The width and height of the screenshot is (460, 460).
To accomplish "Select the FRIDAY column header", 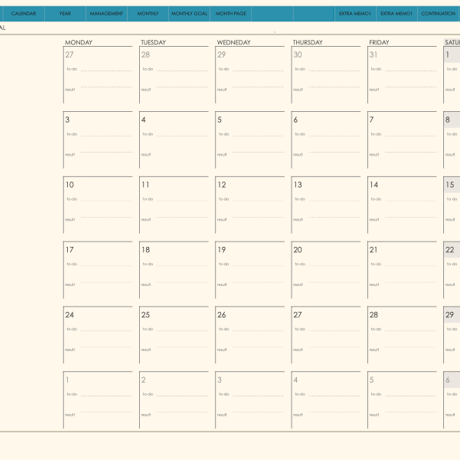I will point(379,42).
